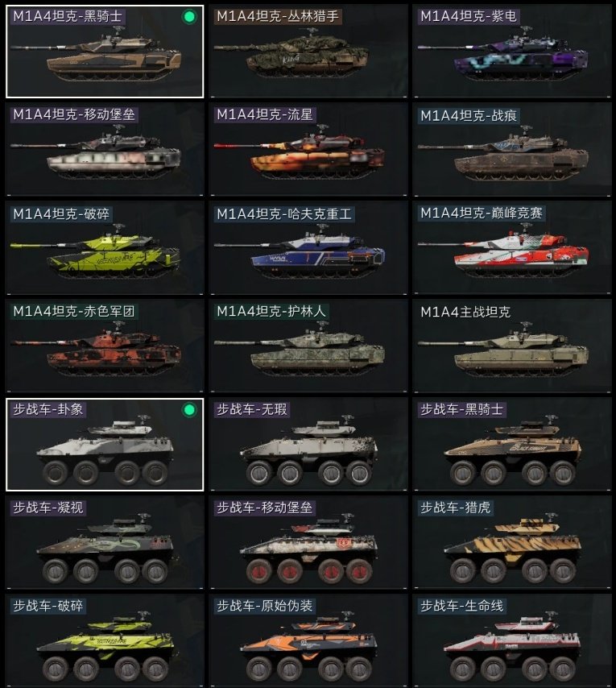616x688 pixels.
Task: Pick the 步战车-生命线 white-red skin
Action: pos(511,641)
